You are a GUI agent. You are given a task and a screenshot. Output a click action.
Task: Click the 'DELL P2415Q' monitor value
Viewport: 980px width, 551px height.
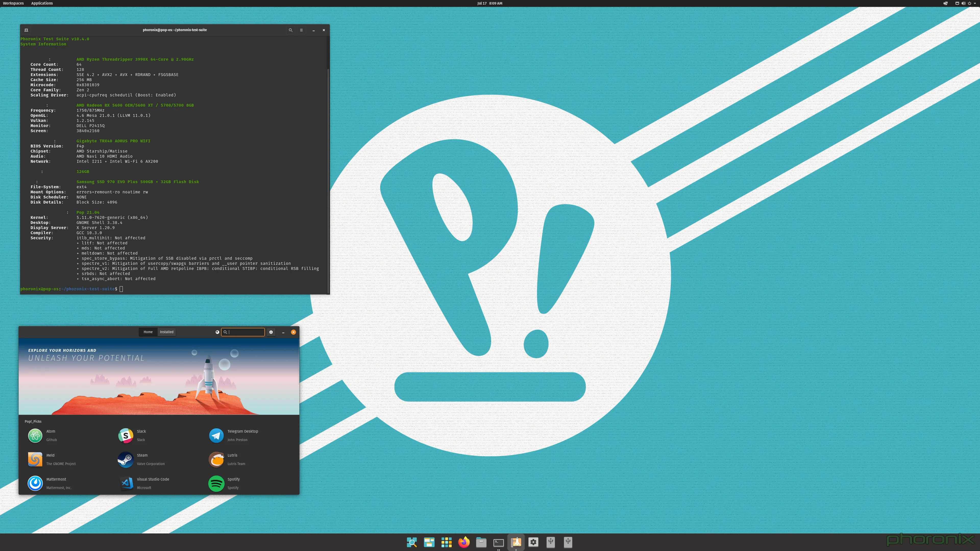tap(91, 126)
